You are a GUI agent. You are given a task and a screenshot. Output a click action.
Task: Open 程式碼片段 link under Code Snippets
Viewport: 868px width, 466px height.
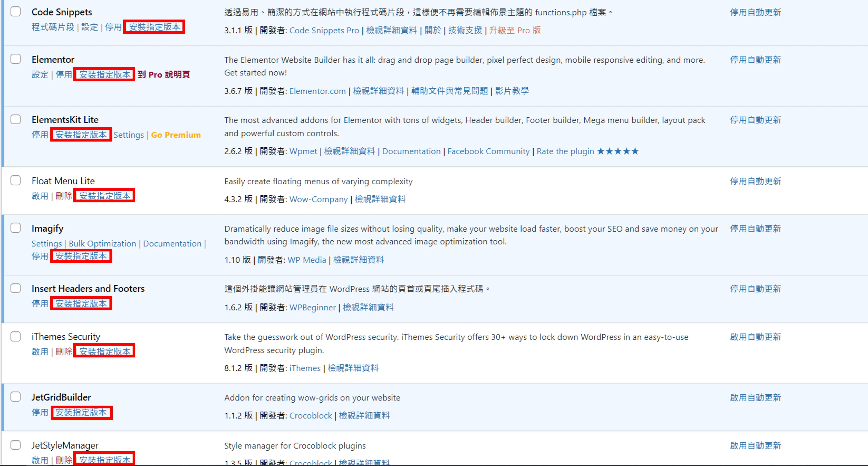click(53, 27)
